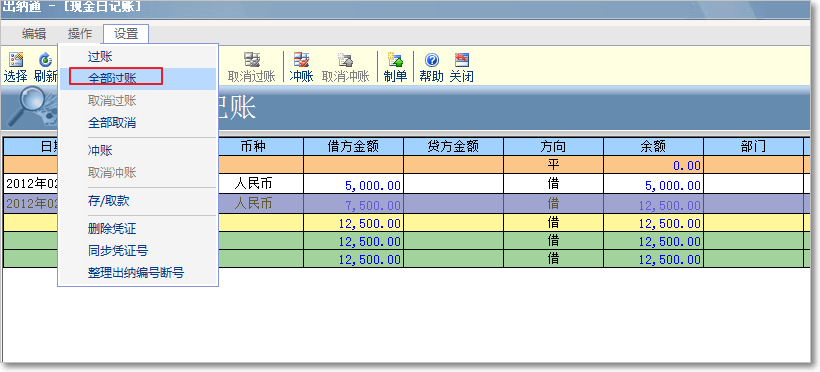
Task: Click the 制单 toolbar icon
Action: point(395,67)
